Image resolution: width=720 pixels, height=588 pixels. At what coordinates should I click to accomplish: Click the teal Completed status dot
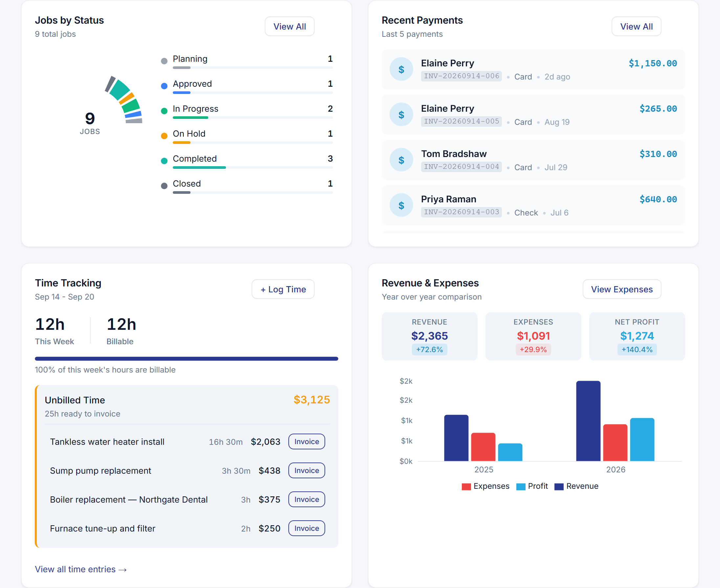point(164,161)
